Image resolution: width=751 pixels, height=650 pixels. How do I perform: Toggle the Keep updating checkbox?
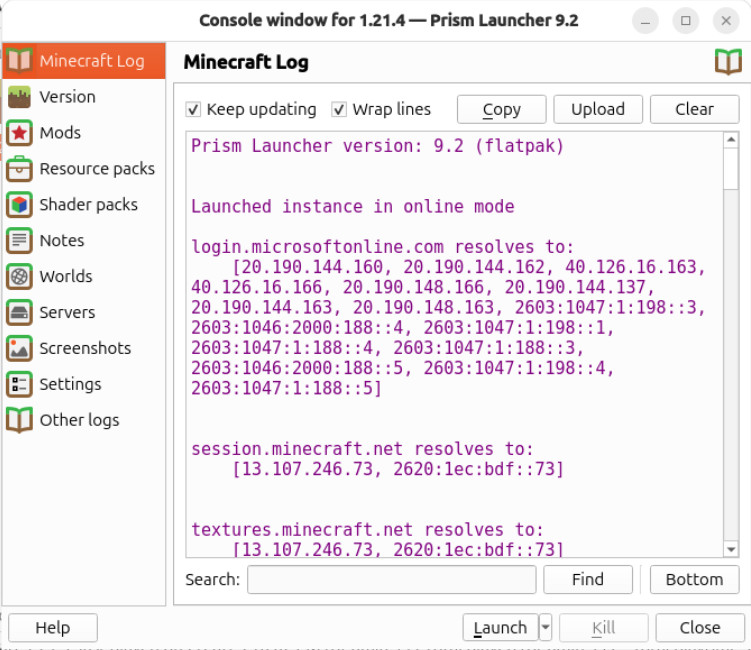(193, 110)
